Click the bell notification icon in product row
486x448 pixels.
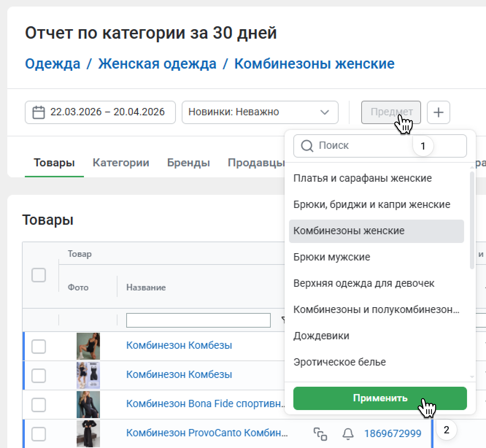pos(348,434)
